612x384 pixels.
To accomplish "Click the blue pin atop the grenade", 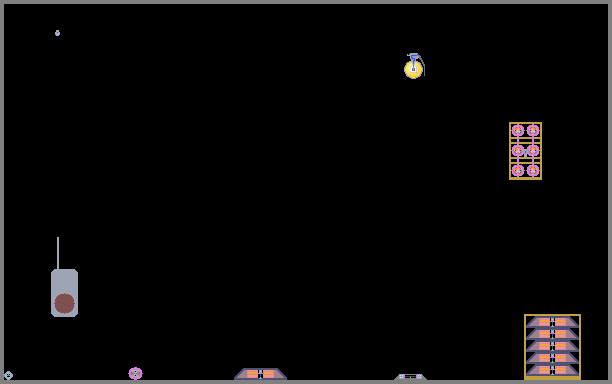I will click(x=413, y=58).
